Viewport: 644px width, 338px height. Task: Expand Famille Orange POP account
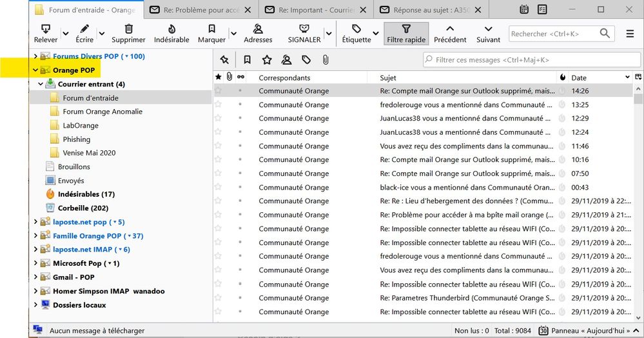tap(35, 235)
